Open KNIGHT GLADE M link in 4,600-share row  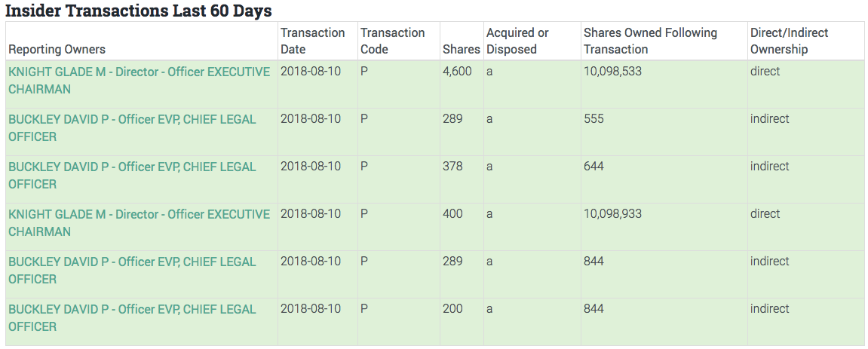point(139,81)
